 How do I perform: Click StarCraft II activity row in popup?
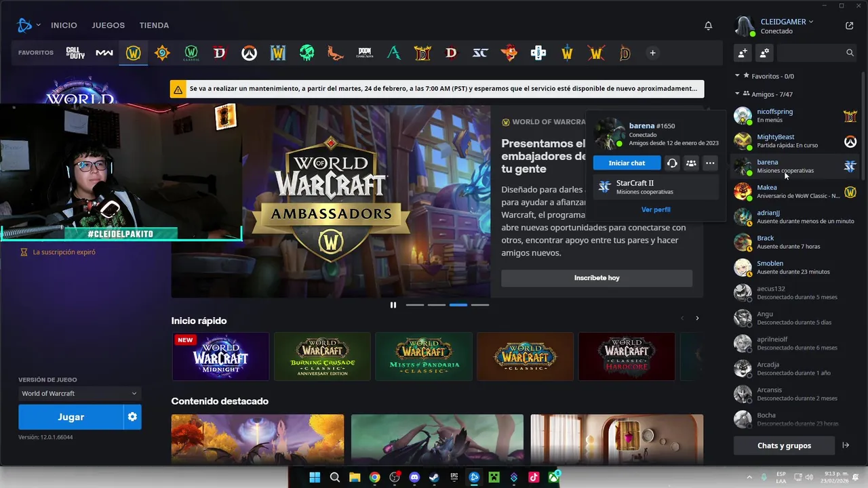(656, 187)
